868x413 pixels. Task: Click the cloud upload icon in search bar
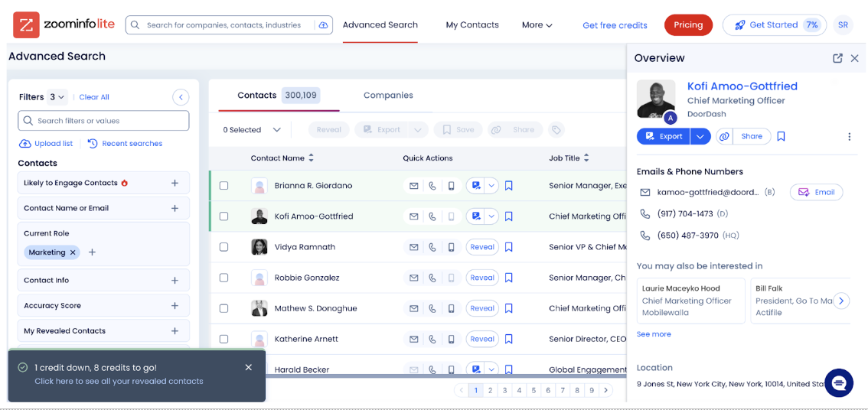(x=323, y=25)
